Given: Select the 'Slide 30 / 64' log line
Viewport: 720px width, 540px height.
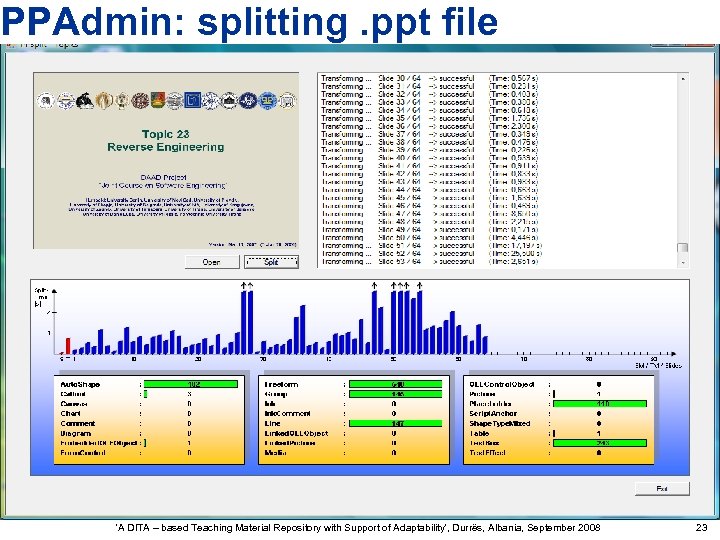Looking at the screenshot, I should point(429,79).
